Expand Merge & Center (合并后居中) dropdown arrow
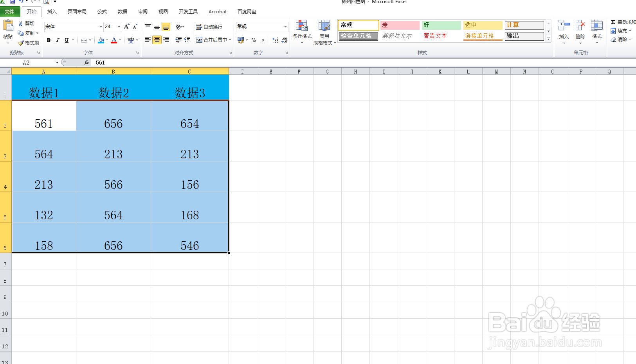The height and width of the screenshot is (364, 636). tap(230, 40)
